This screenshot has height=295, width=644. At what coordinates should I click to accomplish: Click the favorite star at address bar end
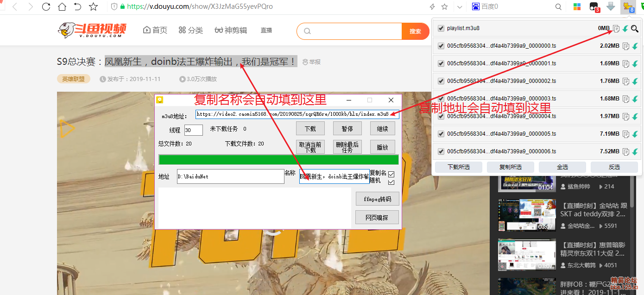coord(445,6)
